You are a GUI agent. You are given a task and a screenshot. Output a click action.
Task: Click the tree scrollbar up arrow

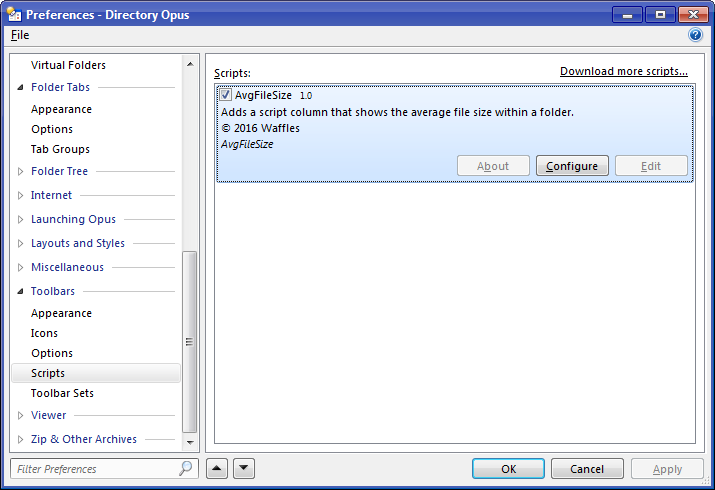[190, 64]
